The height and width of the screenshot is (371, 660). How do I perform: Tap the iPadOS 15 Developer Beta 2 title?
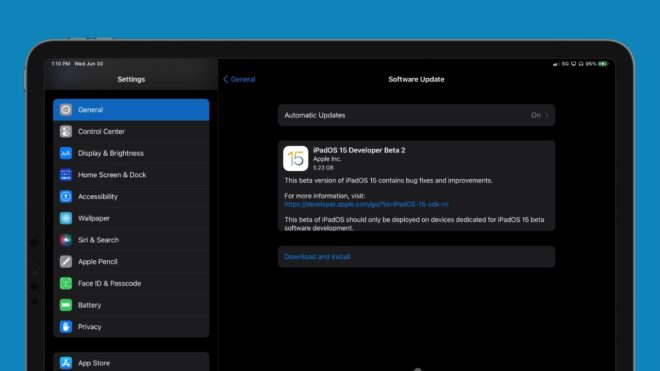tap(359, 150)
